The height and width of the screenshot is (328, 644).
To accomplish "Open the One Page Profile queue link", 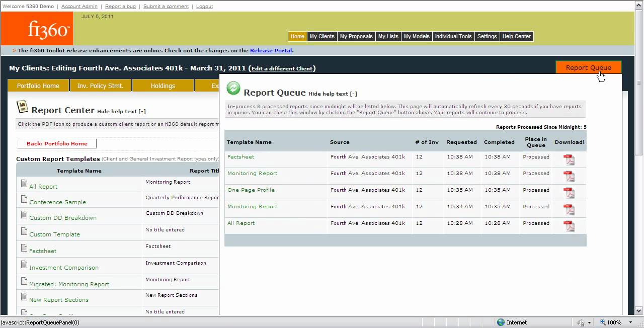I will point(251,190).
